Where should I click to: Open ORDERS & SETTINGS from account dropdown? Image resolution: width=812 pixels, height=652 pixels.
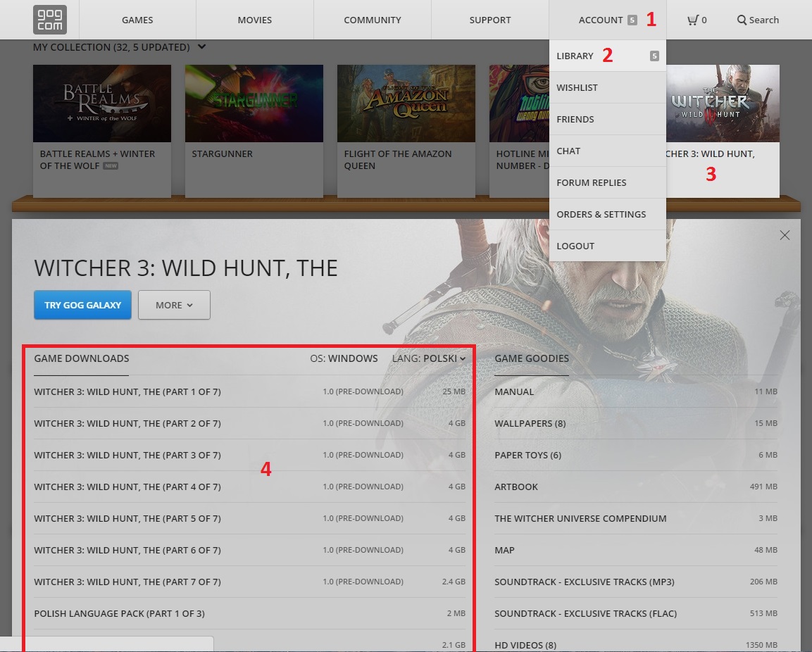point(608,214)
